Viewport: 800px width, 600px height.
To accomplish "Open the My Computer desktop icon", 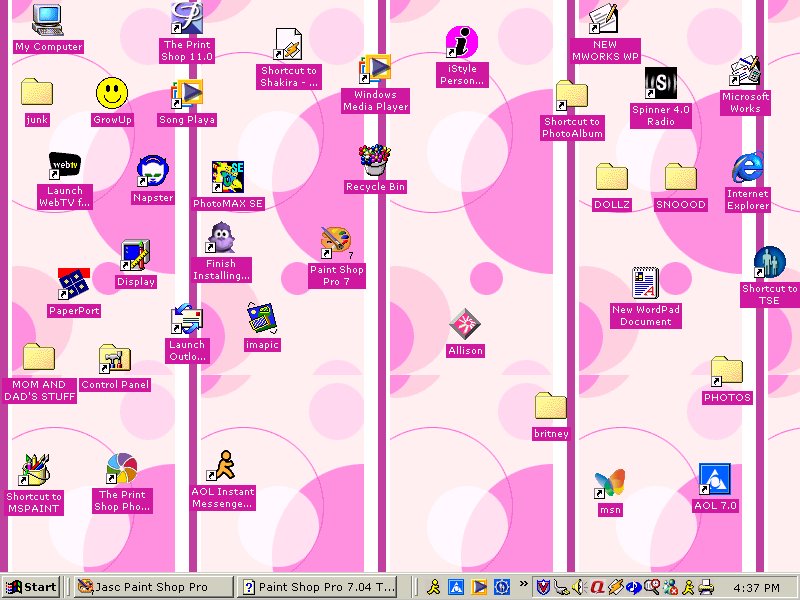I will point(48,21).
